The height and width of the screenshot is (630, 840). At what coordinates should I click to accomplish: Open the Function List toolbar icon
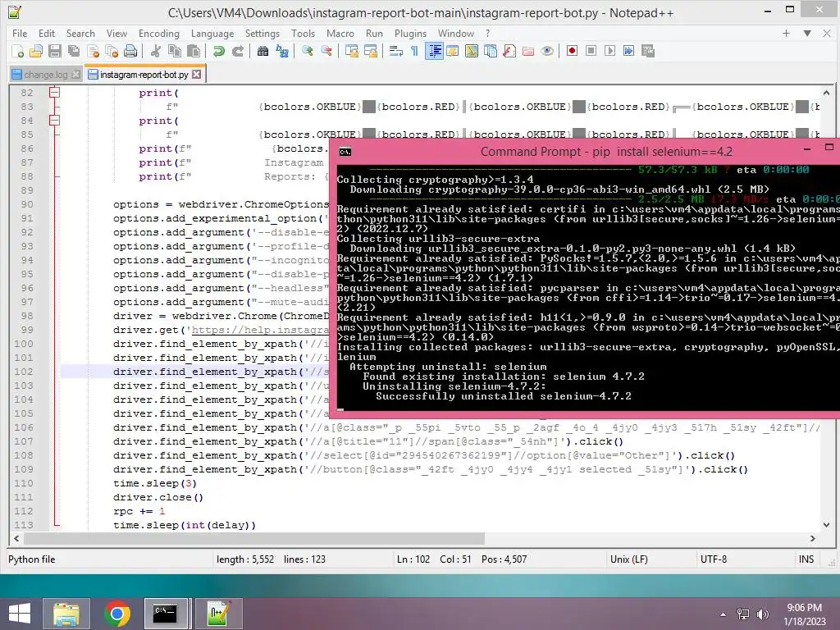(x=509, y=51)
